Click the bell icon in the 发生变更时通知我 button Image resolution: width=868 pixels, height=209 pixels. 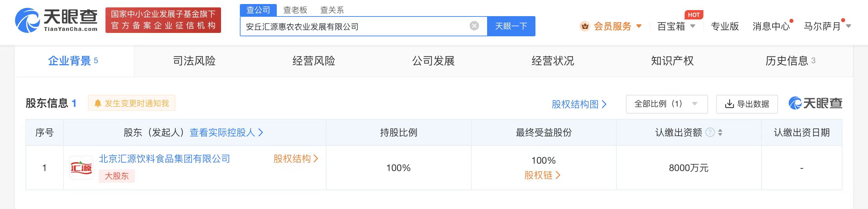click(98, 103)
